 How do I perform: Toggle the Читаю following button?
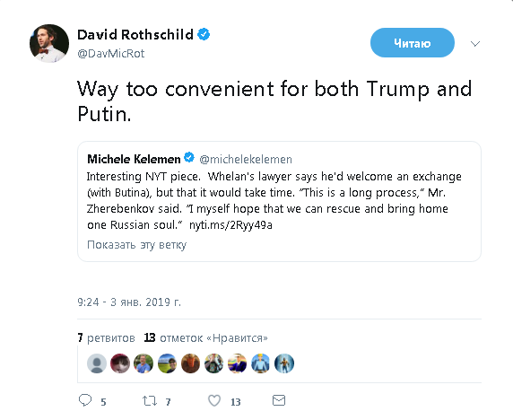(413, 43)
